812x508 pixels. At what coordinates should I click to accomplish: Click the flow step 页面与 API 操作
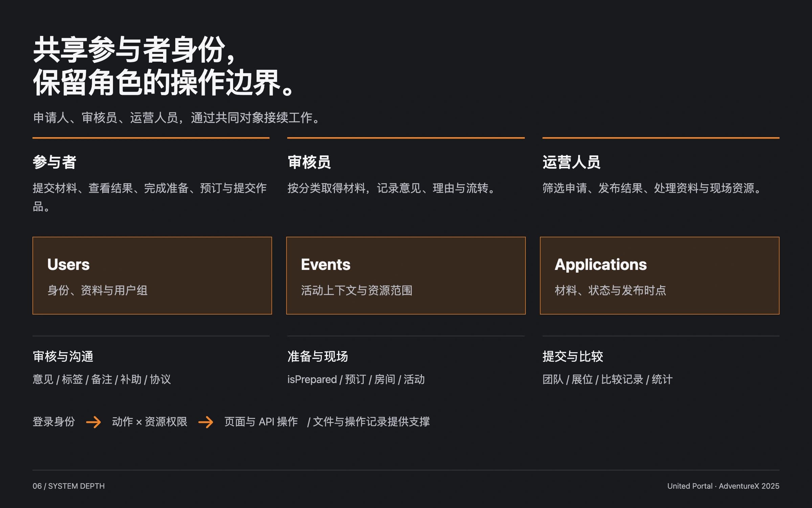[x=261, y=422]
